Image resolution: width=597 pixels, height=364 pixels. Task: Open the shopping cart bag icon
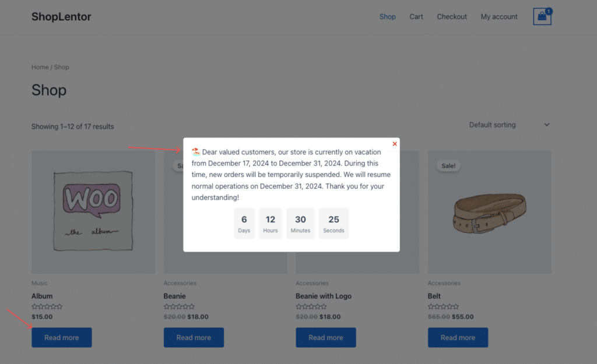(x=542, y=17)
